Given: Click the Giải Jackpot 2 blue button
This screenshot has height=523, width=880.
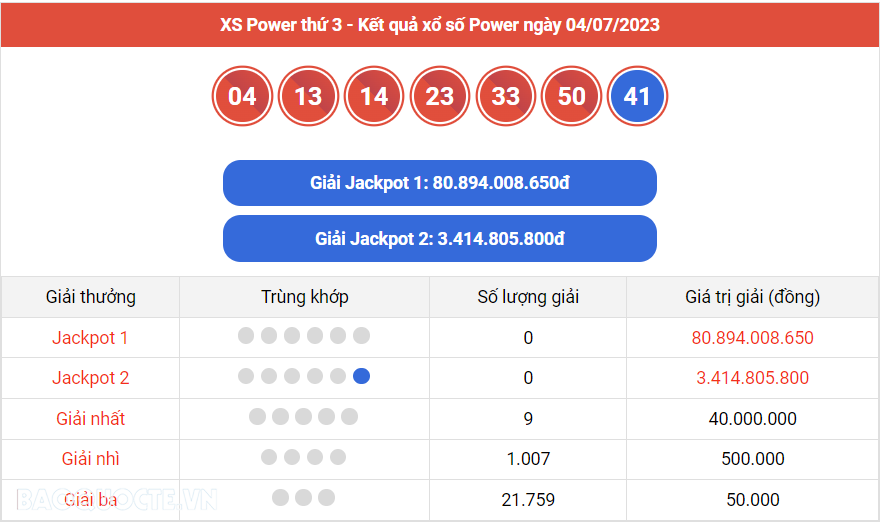Looking at the screenshot, I should tap(440, 239).
